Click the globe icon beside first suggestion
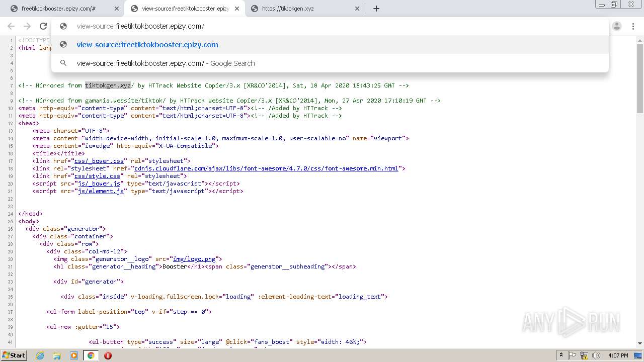The image size is (644, 362). pyautogui.click(x=63, y=44)
